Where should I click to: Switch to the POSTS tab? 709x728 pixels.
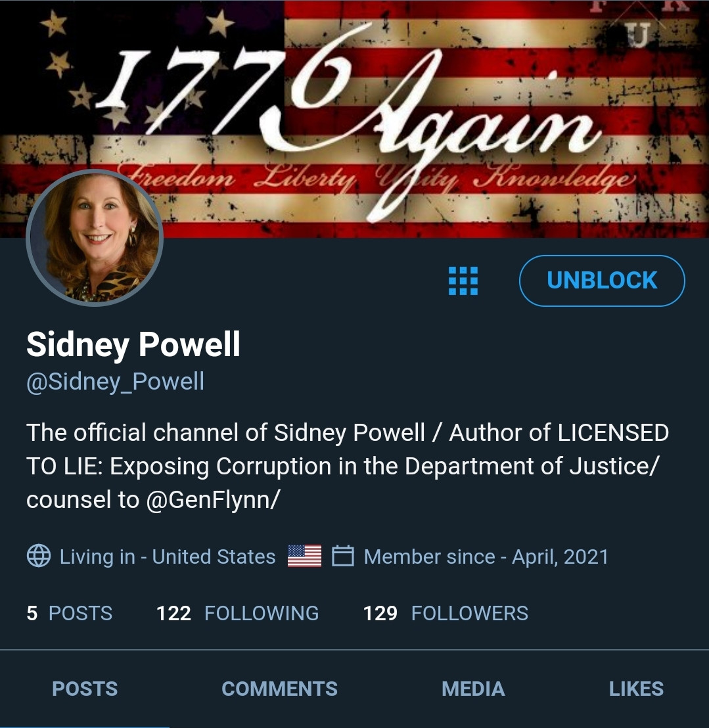(85, 689)
